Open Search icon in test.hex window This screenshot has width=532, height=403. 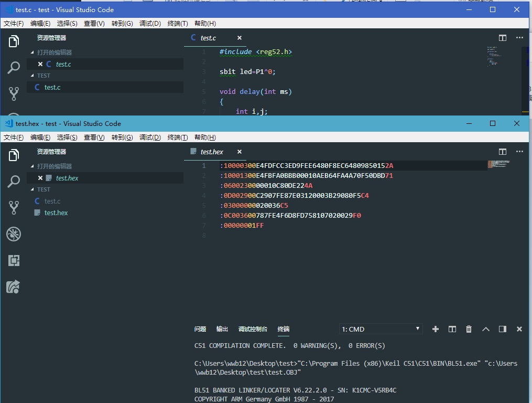coord(14,181)
